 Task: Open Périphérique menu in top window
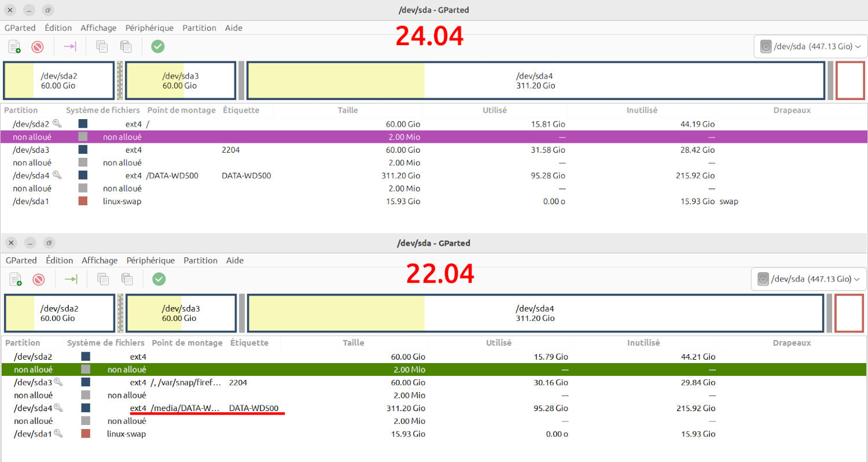[149, 28]
